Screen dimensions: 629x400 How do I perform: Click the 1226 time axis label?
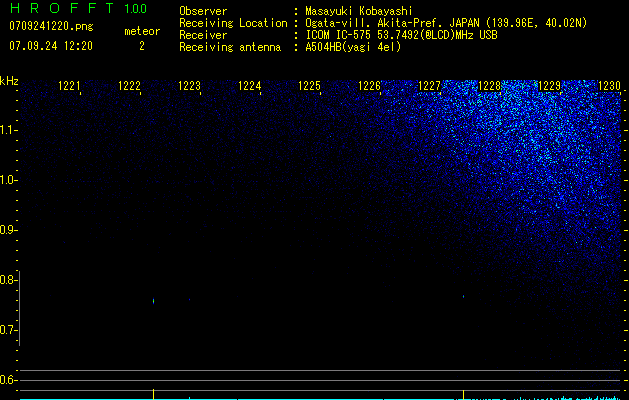pyautogui.click(x=369, y=85)
